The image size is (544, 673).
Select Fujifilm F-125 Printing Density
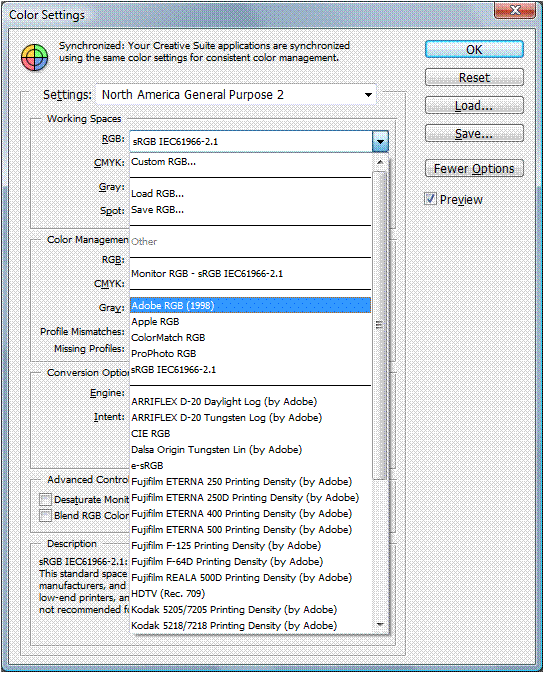coord(250,546)
